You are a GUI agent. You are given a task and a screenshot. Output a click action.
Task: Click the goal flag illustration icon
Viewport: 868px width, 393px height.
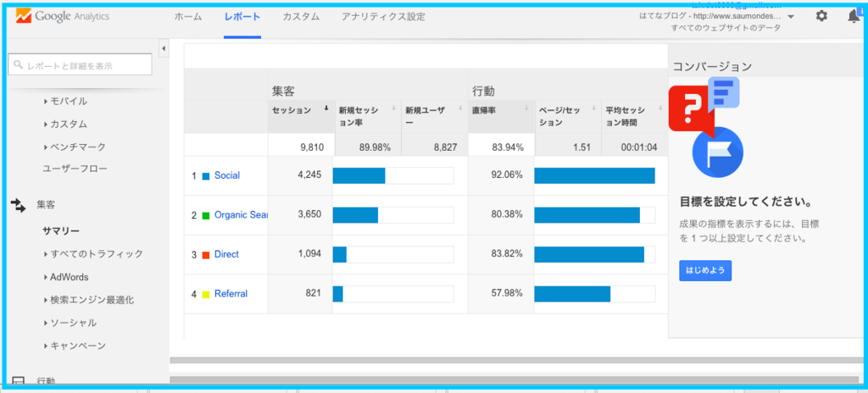coord(717,152)
